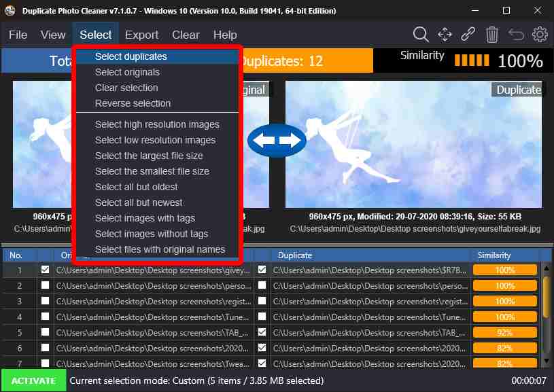Click Select all but newest
The height and width of the screenshot is (392, 554).
158,202
